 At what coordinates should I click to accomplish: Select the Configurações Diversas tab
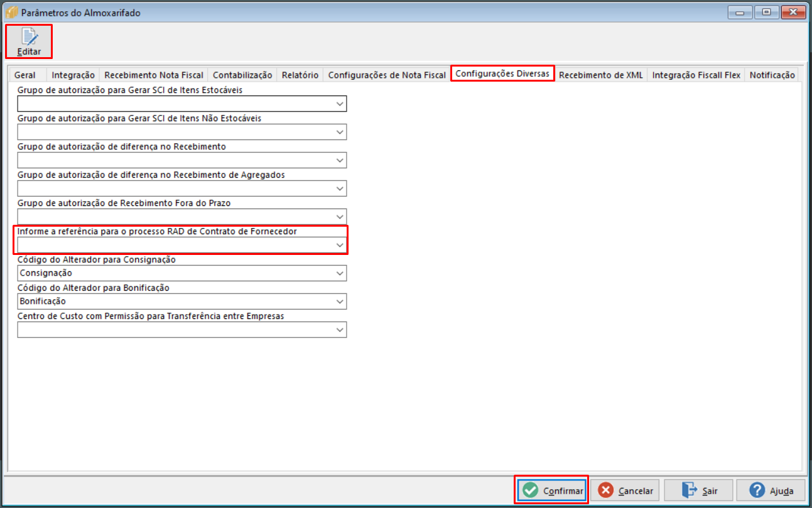pos(502,73)
